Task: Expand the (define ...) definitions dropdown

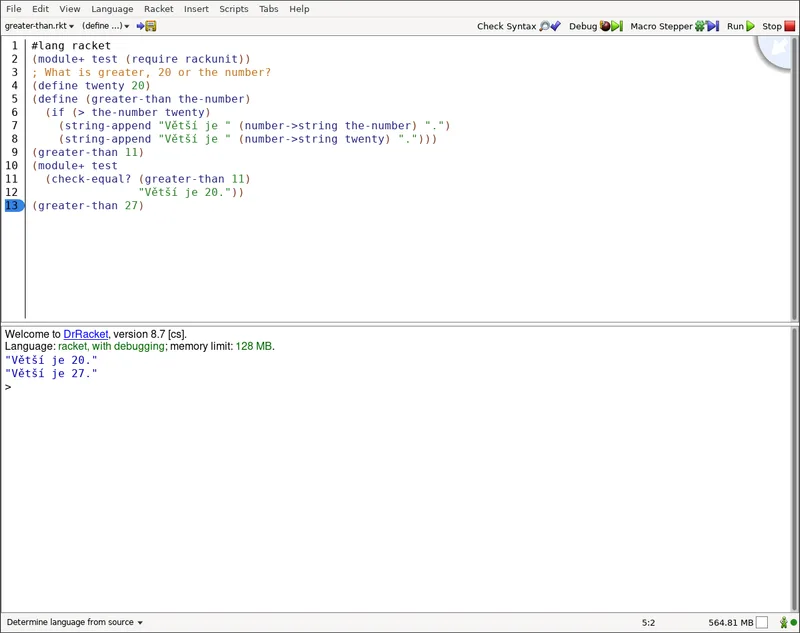Action: (x=106, y=26)
